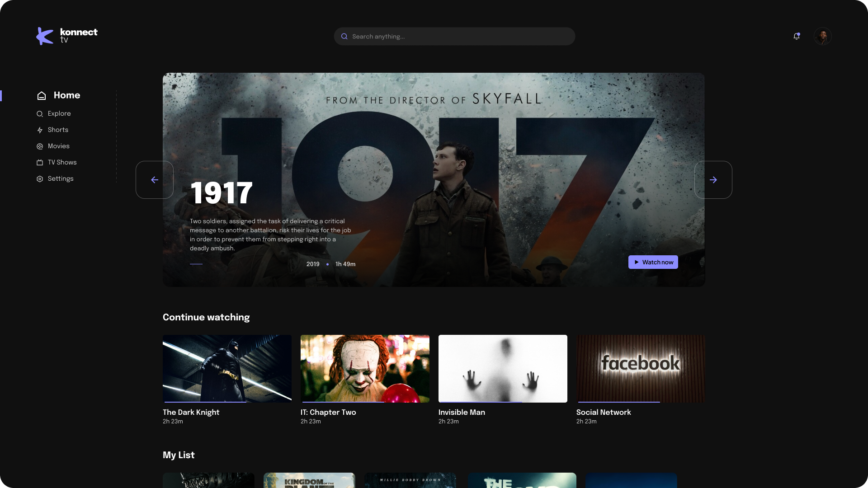Select the Explore search icon in sidebar

click(40, 113)
